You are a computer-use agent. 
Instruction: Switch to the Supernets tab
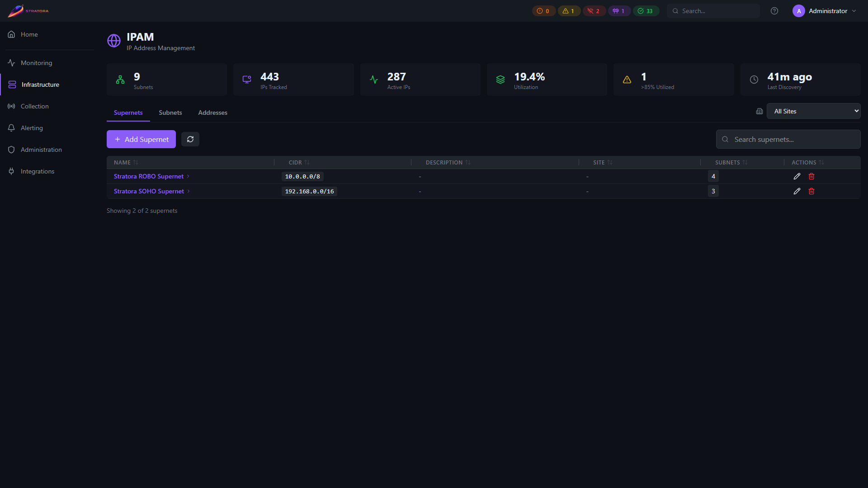point(128,113)
